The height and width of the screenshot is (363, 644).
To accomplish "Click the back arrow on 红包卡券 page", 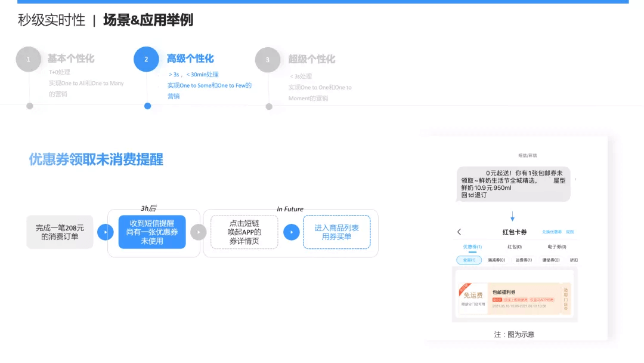I will pyautogui.click(x=459, y=232).
